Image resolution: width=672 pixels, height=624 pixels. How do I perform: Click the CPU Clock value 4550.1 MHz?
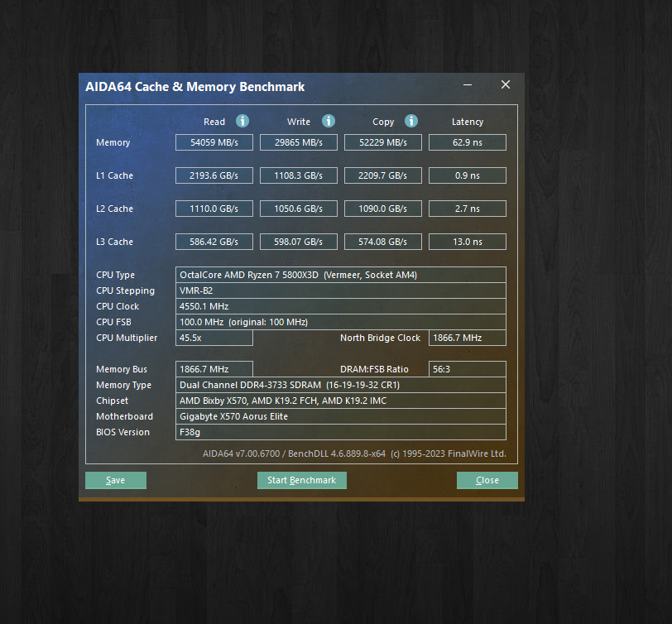coord(341,306)
